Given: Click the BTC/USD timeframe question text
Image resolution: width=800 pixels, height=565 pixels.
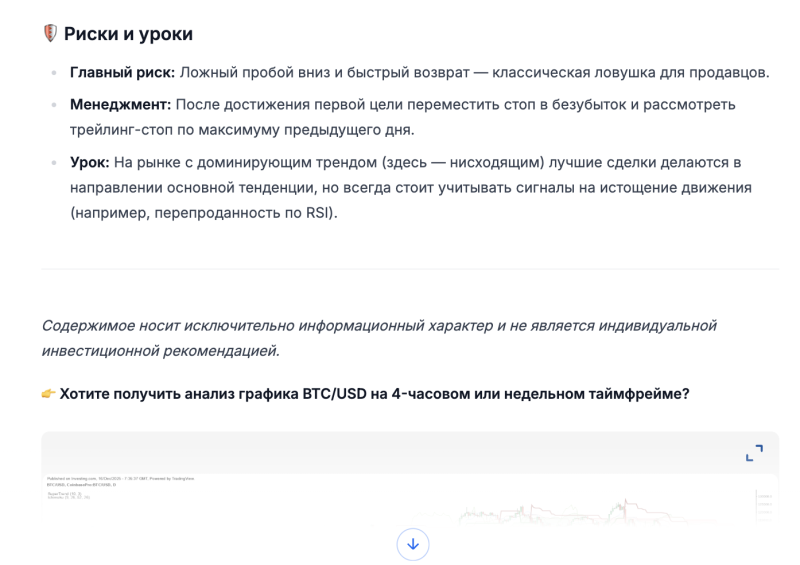Looking at the screenshot, I should point(374,394).
